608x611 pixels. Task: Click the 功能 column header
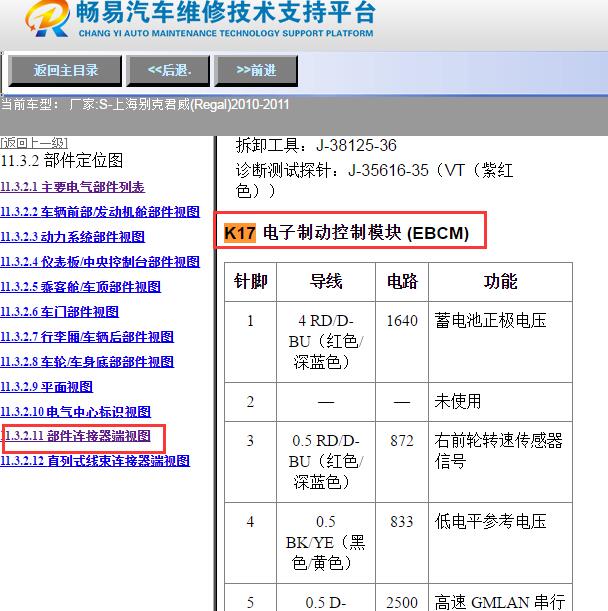(500, 281)
